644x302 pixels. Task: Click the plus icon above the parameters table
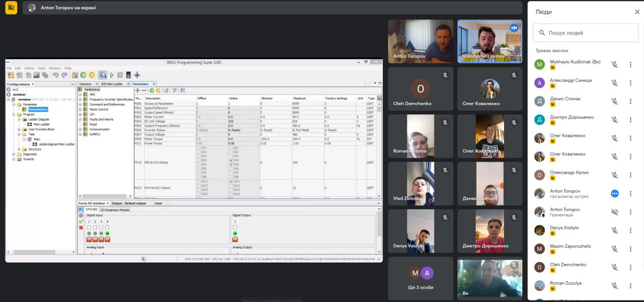pyautogui.click(x=137, y=91)
